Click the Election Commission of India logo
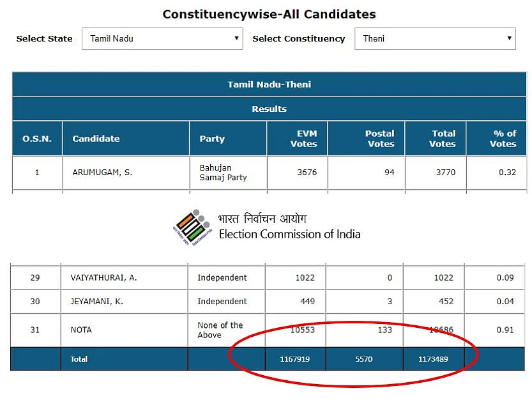 tap(192, 228)
